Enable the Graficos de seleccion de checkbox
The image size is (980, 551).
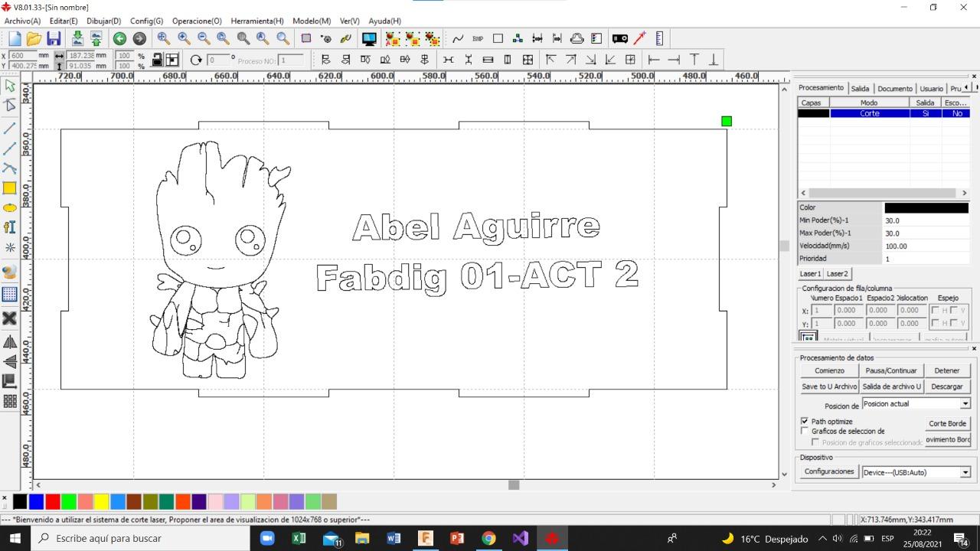pos(805,431)
